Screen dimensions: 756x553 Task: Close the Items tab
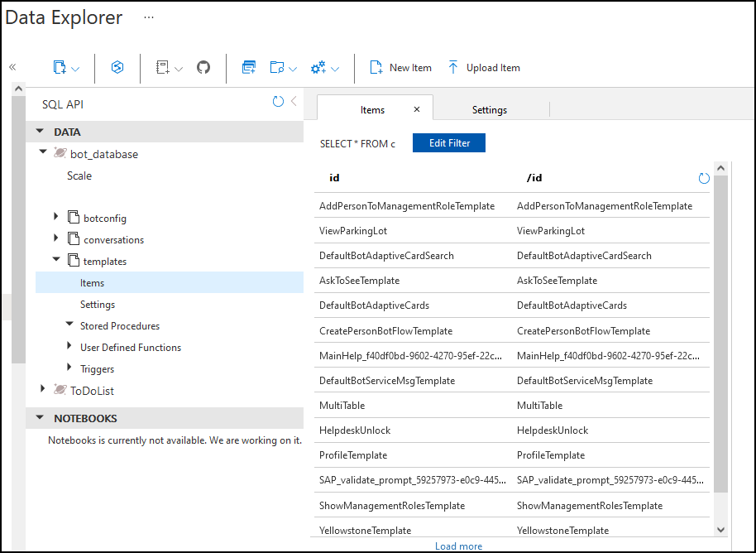tap(417, 109)
